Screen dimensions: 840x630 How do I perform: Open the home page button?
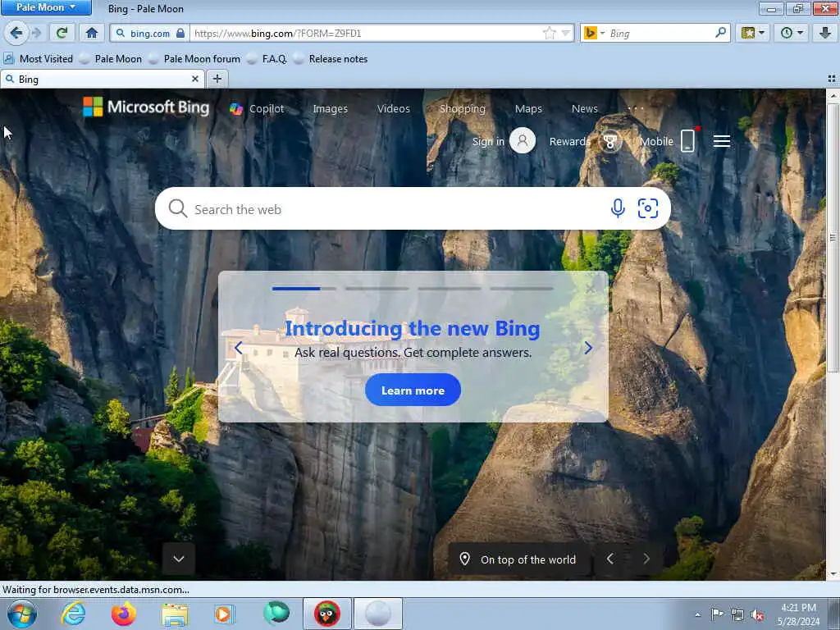92,33
